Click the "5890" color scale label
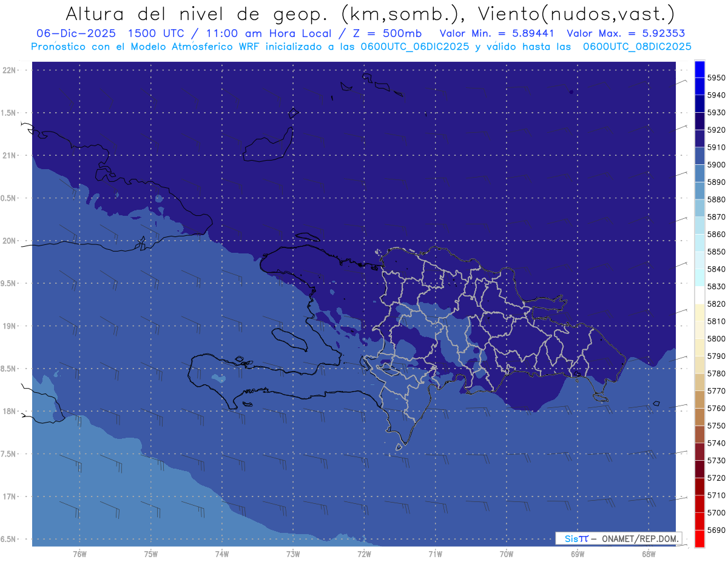728x562 pixels. [x=716, y=182]
